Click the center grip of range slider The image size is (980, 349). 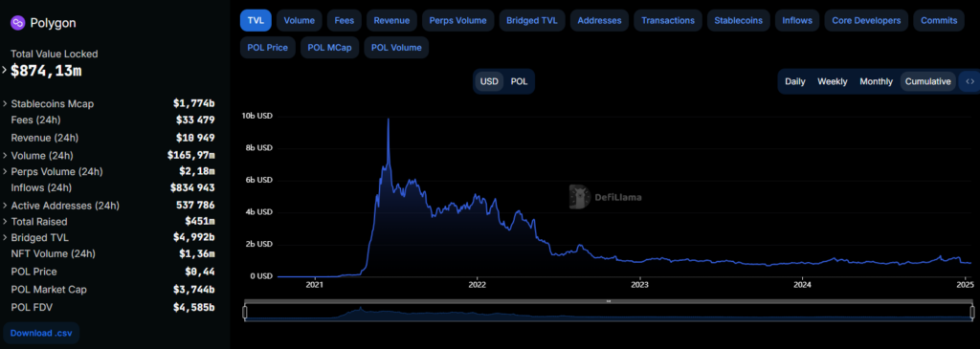(x=608, y=301)
